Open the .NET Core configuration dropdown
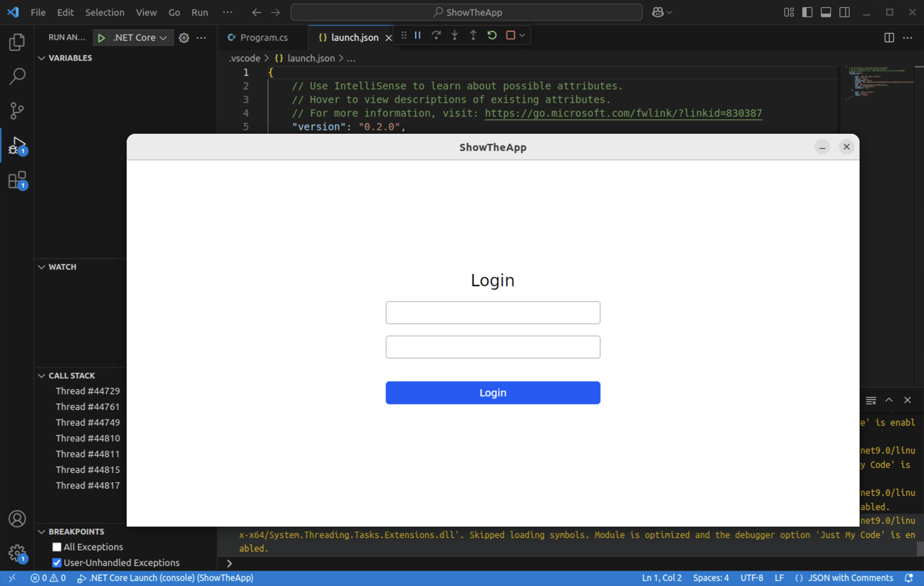Viewport: 924px width, 586px height. coord(140,38)
